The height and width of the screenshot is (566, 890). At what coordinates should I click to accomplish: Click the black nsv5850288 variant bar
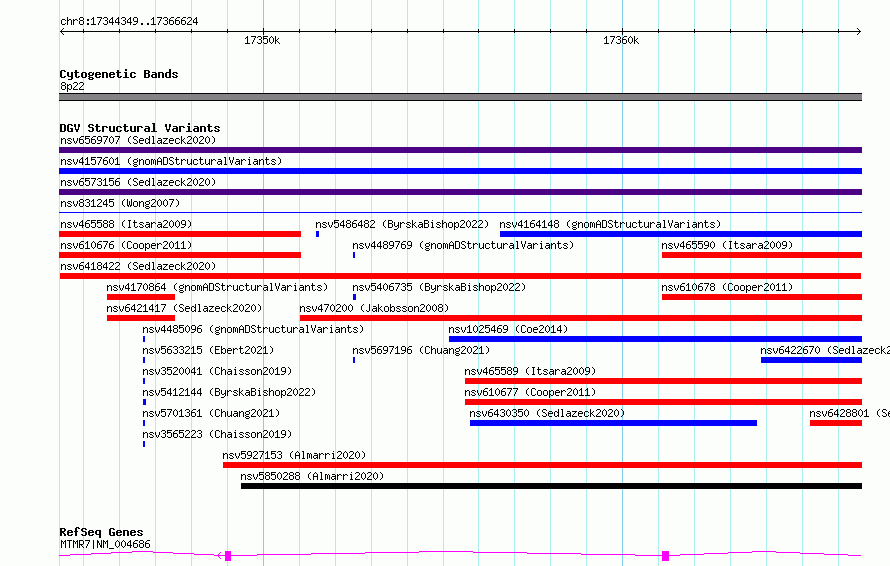click(x=551, y=486)
